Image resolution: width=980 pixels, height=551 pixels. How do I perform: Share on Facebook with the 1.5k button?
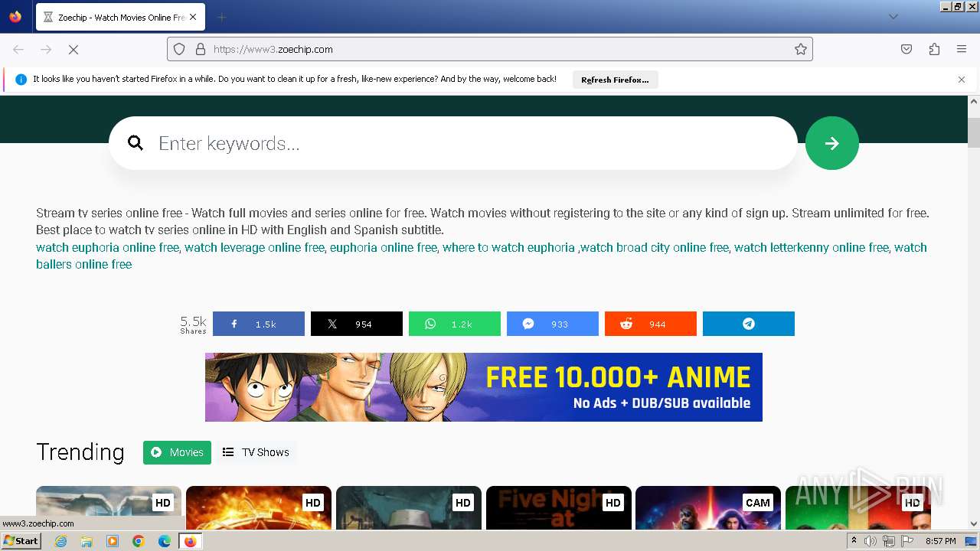pos(259,324)
